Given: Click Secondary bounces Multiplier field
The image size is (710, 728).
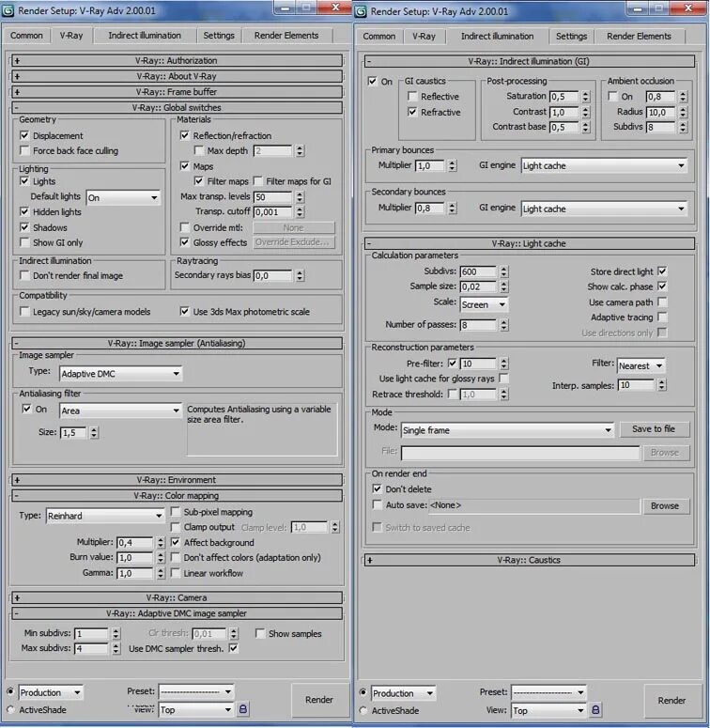Looking at the screenshot, I should 430,208.
